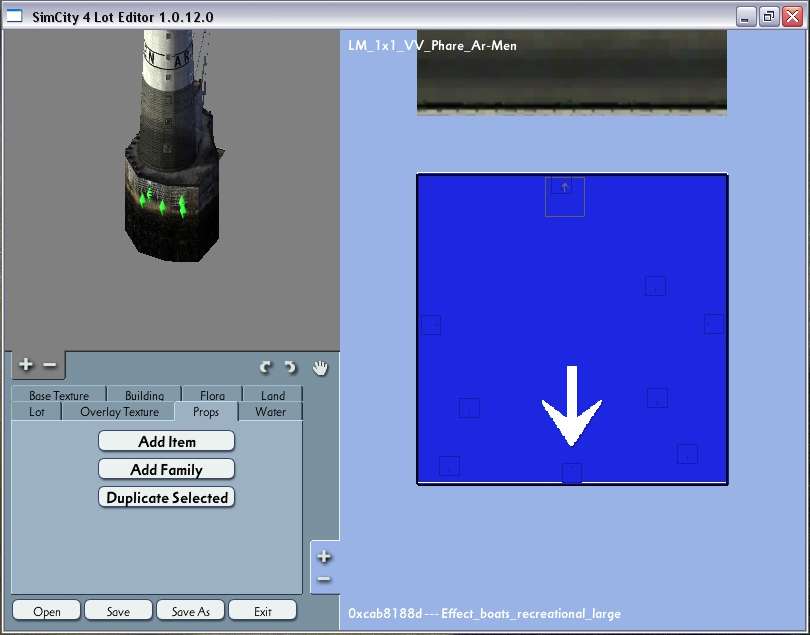The width and height of the screenshot is (810, 635).
Task: Click Duplicate Selected button
Action: click(x=166, y=498)
